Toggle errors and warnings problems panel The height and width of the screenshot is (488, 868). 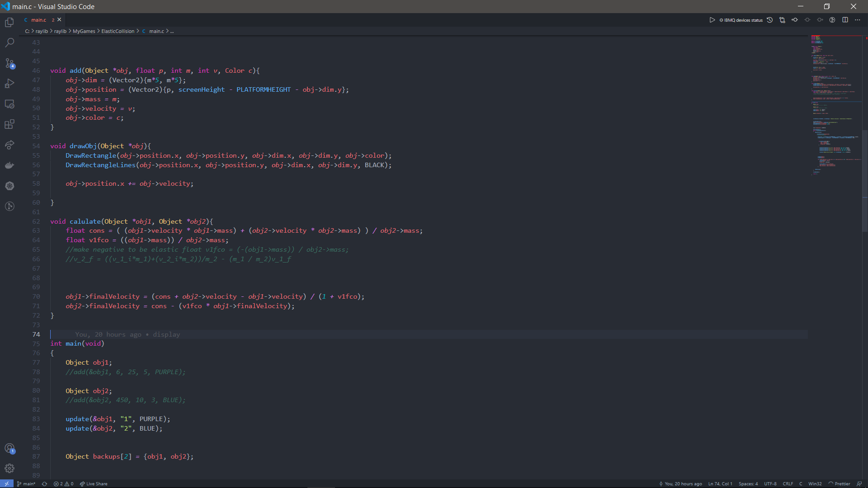(63, 483)
